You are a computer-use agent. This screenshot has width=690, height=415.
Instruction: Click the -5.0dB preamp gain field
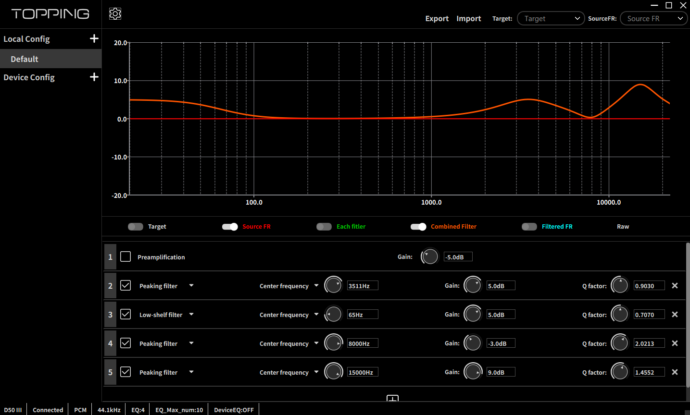(x=458, y=257)
